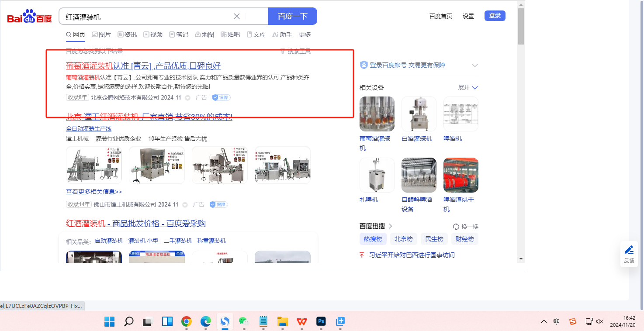Go to 百度首页
The height and width of the screenshot is (331, 644).
441,16
